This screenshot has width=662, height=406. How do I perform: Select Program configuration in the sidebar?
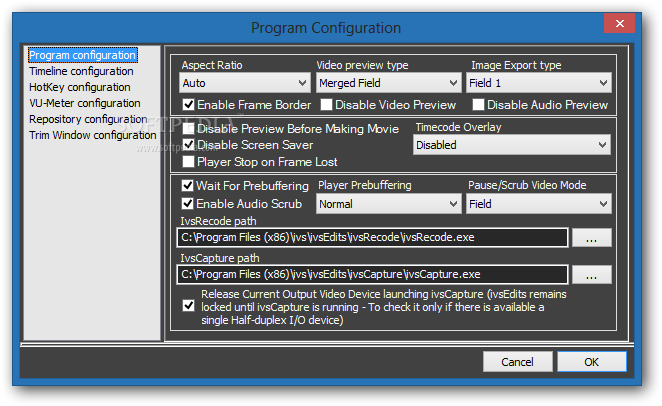click(x=83, y=55)
